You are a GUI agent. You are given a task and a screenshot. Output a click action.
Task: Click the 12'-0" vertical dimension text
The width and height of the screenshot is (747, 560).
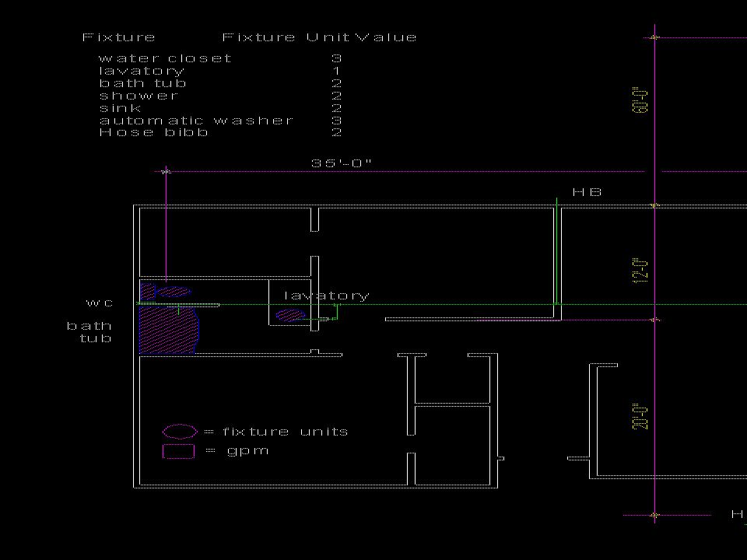640,271
